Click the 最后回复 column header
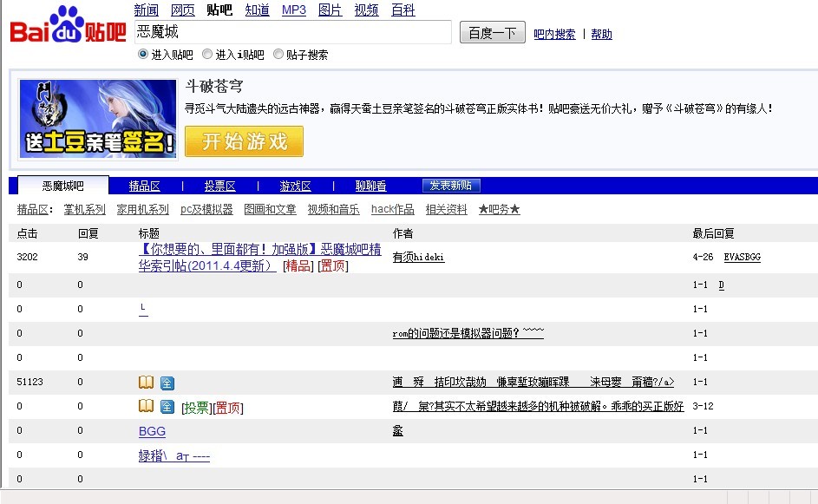 coord(713,233)
